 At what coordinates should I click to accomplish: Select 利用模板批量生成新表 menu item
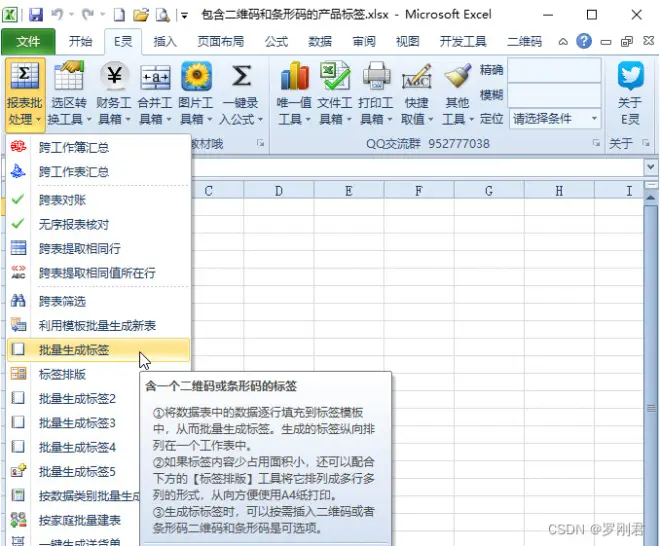click(x=98, y=325)
